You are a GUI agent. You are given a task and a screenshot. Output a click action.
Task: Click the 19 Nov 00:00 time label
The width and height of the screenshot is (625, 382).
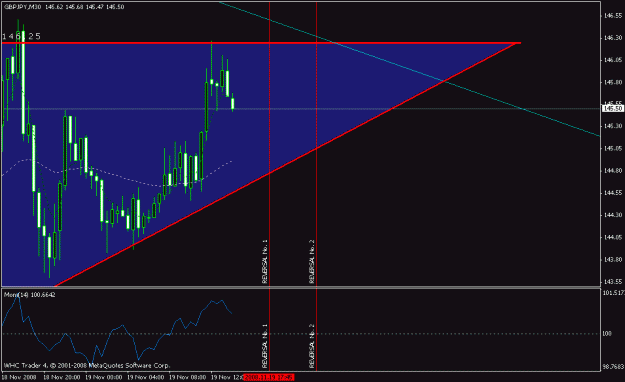point(104,377)
